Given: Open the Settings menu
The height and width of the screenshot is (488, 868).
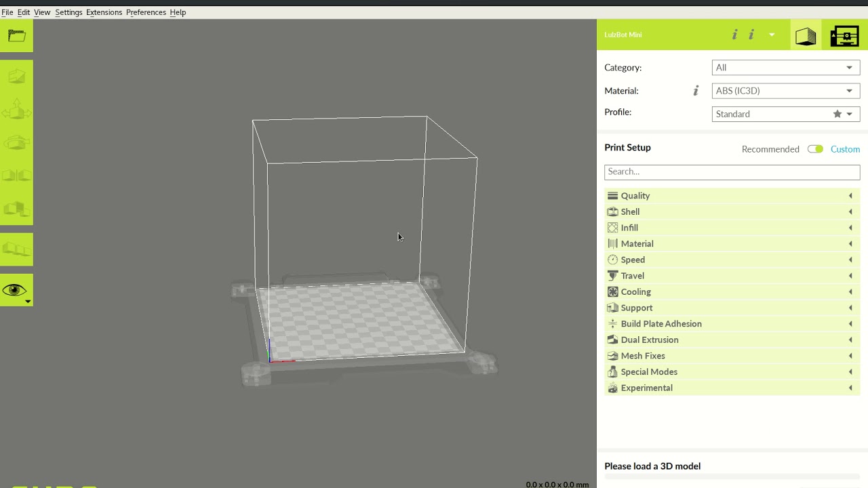Looking at the screenshot, I should click(x=68, y=12).
